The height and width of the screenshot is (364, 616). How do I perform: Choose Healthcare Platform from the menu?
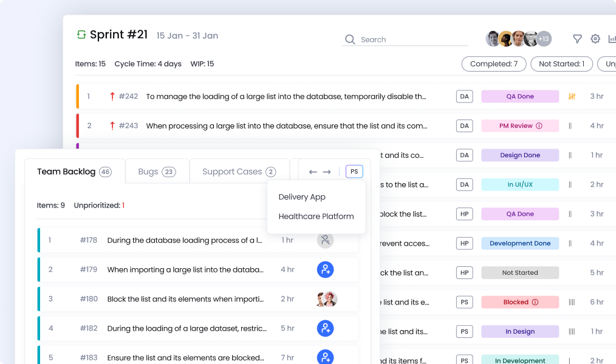tap(316, 217)
